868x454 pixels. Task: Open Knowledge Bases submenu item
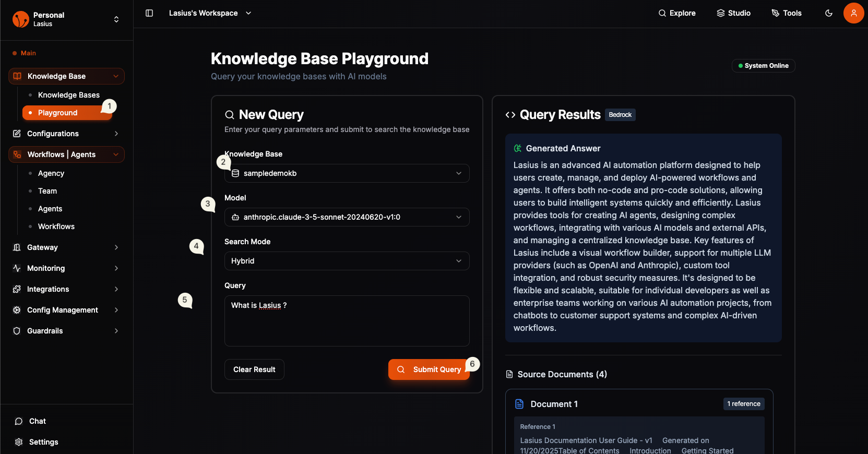point(69,95)
